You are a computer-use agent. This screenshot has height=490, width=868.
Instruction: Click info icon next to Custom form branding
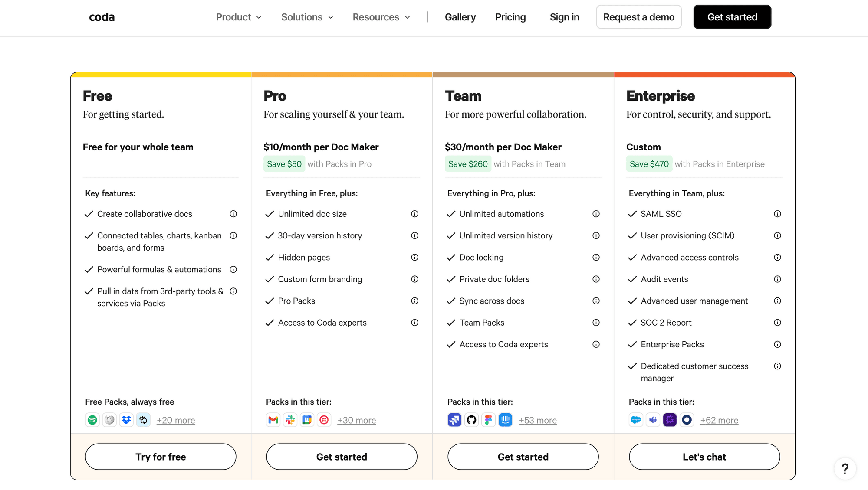point(415,279)
